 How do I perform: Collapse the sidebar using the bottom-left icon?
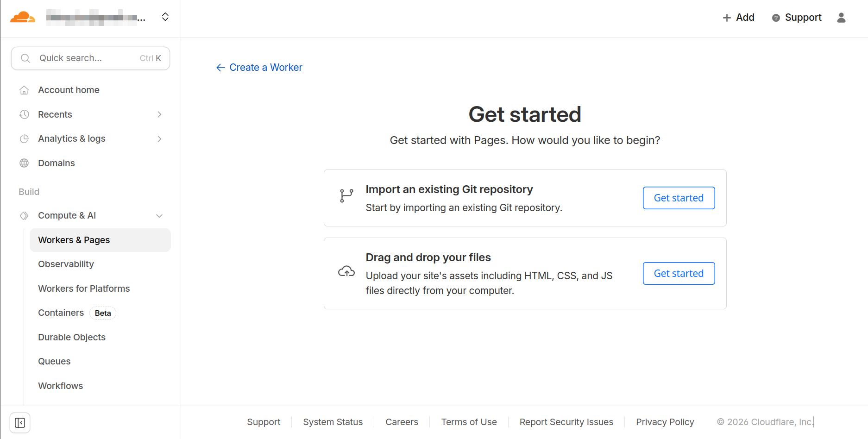point(20,422)
